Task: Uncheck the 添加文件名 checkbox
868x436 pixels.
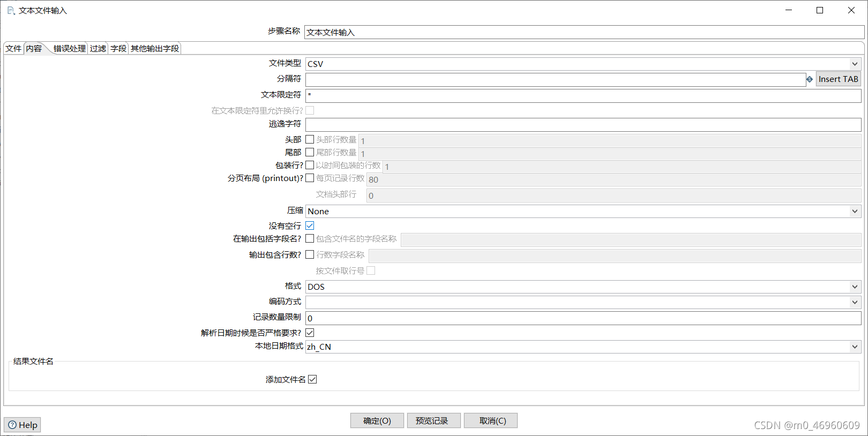Action: click(x=312, y=379)
